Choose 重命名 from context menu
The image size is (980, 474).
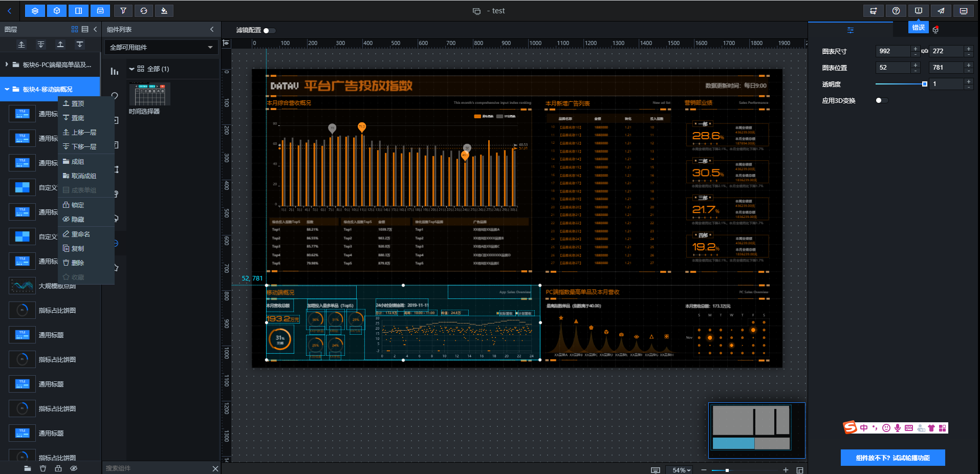(86, 234)
